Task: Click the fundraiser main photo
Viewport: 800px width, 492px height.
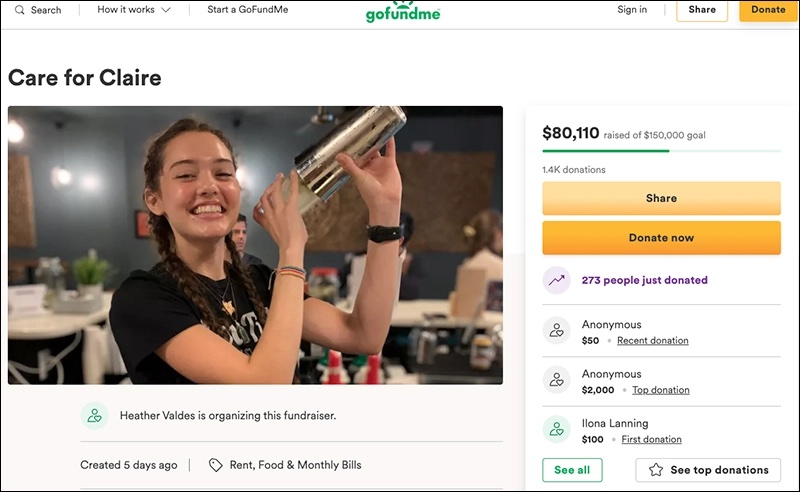Action: tap(255, 245)
